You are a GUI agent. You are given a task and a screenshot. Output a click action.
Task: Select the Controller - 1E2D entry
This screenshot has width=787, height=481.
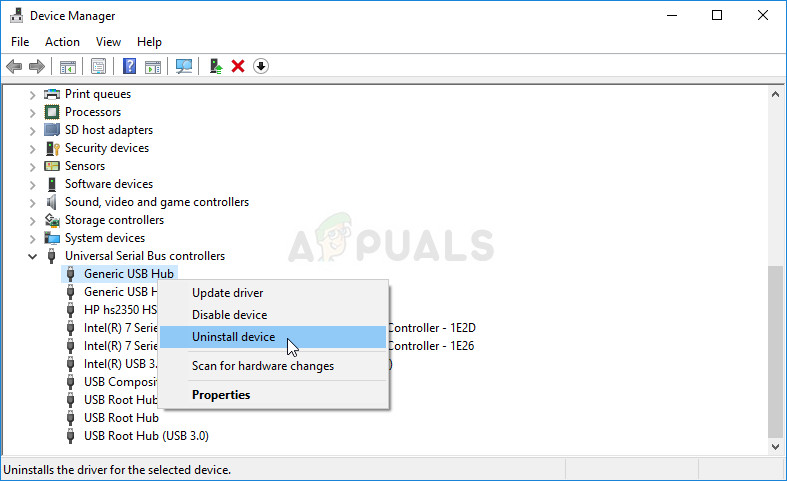click(432, 328)
